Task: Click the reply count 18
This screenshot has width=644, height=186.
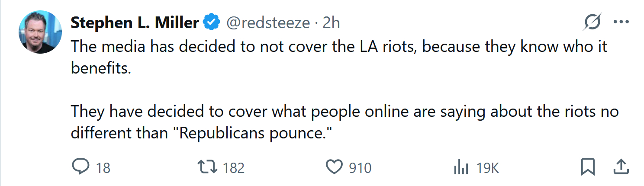Action: click(103, 168)
